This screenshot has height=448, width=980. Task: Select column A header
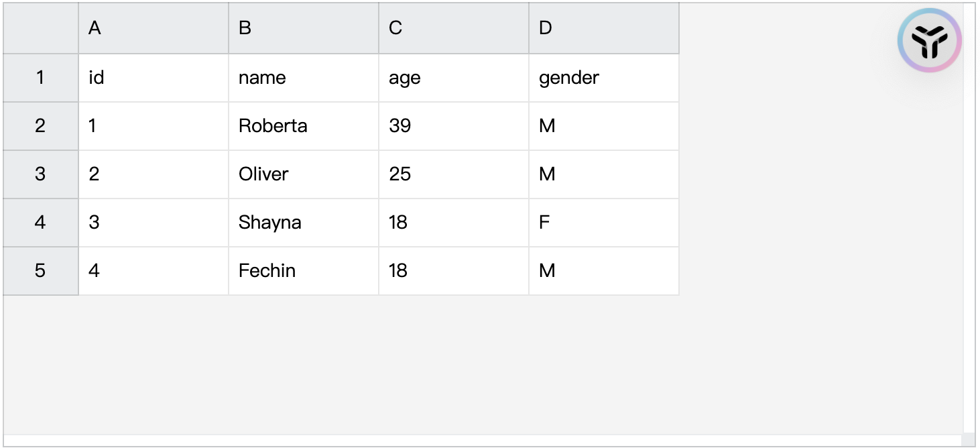[154, 28]
